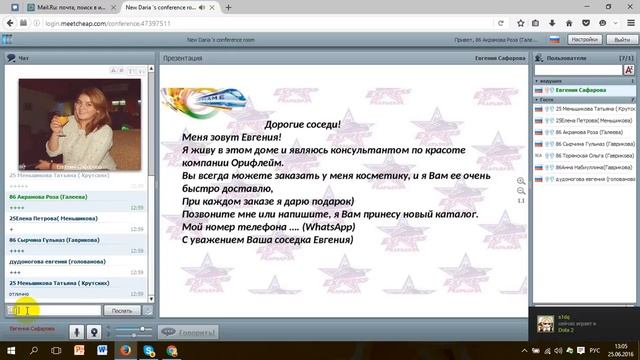Click 'отлично' chat message text
Viewport: 640px width, 360px height.
(x=19, y=294)
